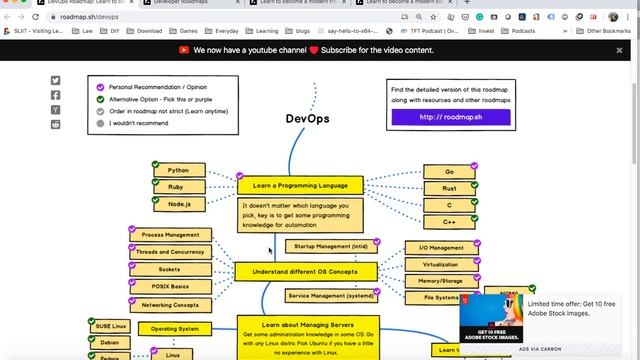This screenshot has height=360, width=640.
Task: Click Limited time offer ad text
Action: [x=571, y=309]
